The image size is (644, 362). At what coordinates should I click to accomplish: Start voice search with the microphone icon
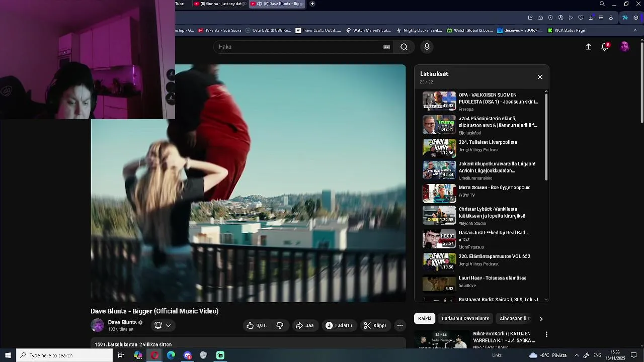tap(427, 47)
